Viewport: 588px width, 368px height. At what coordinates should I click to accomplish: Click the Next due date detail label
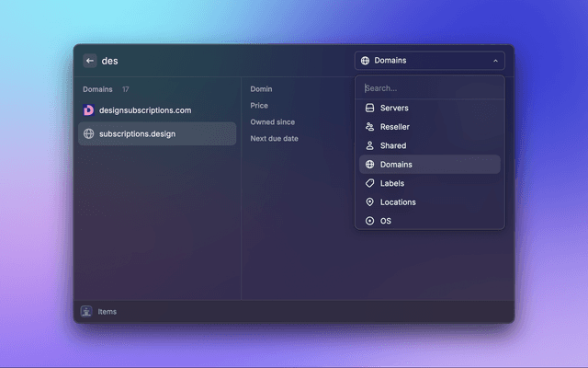click(274, 139)
